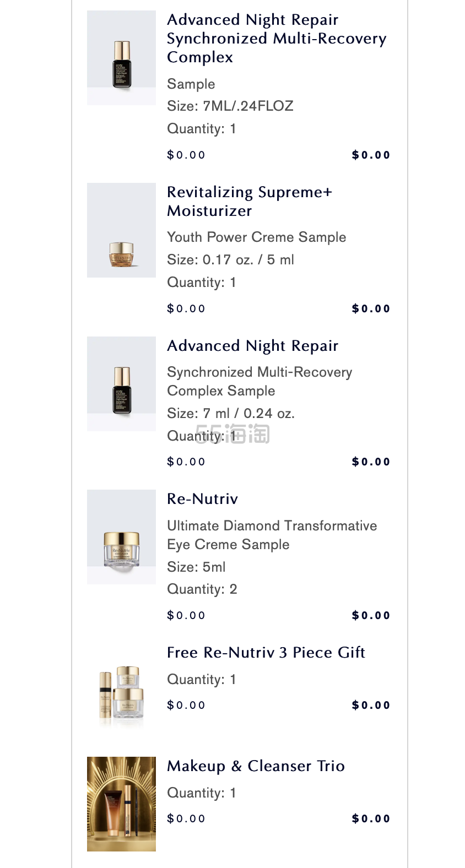Image resolution: width=465 pixels, height=868 pixels.
Task: Select the Free Re-Nutriv 3 Piece Gift title
Action: pos(266,653)
